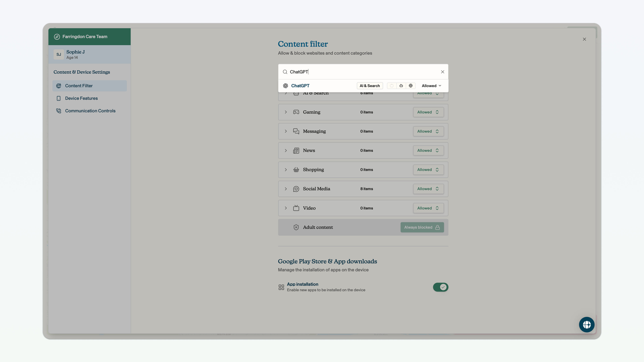
Task: Expand the Gaming category chevron
Action: click(x=286, y=112)
